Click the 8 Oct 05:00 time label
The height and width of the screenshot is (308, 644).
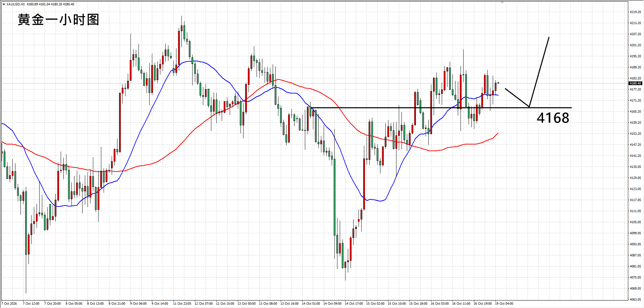[74, 304]
